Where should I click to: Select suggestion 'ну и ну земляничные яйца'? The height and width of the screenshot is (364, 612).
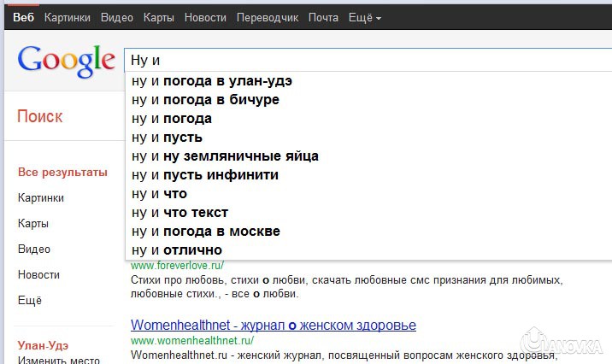tap(368, 156)
